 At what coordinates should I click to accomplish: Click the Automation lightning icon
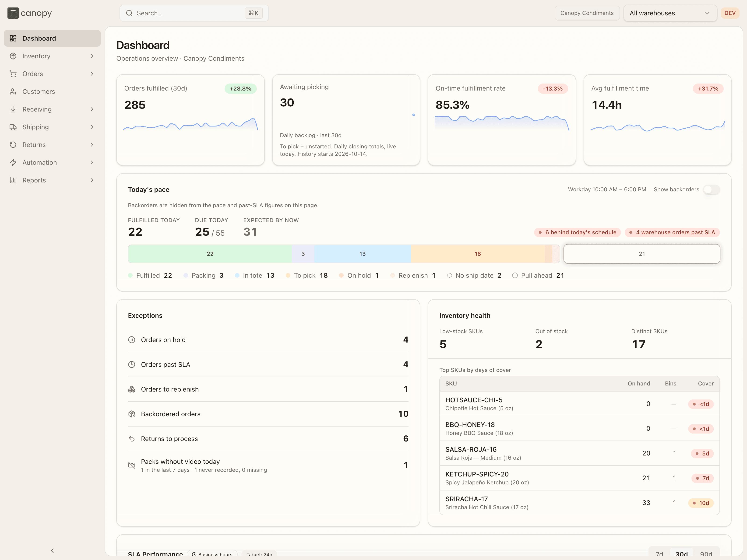(x=13, y=162)
